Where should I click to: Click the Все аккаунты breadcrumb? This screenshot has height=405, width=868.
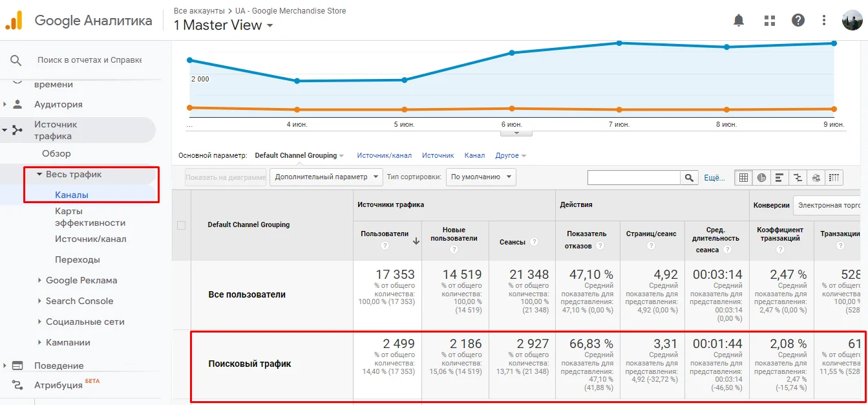coord(199,11)
